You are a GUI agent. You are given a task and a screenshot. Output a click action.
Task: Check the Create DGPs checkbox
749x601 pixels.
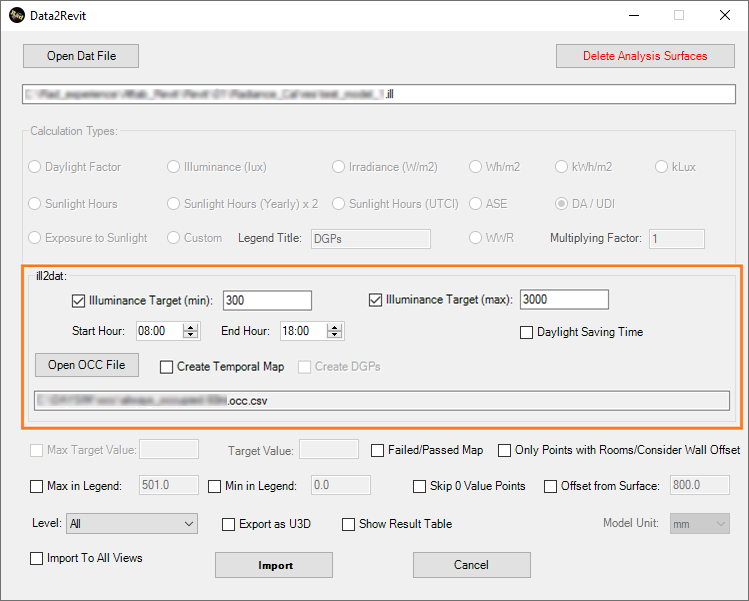[304, 367]
